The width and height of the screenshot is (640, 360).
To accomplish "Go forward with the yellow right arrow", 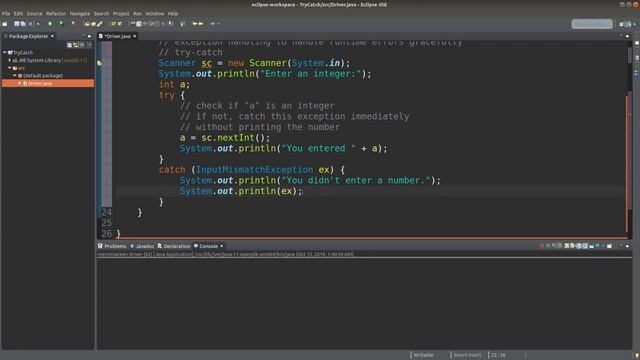I will (201, 24).
